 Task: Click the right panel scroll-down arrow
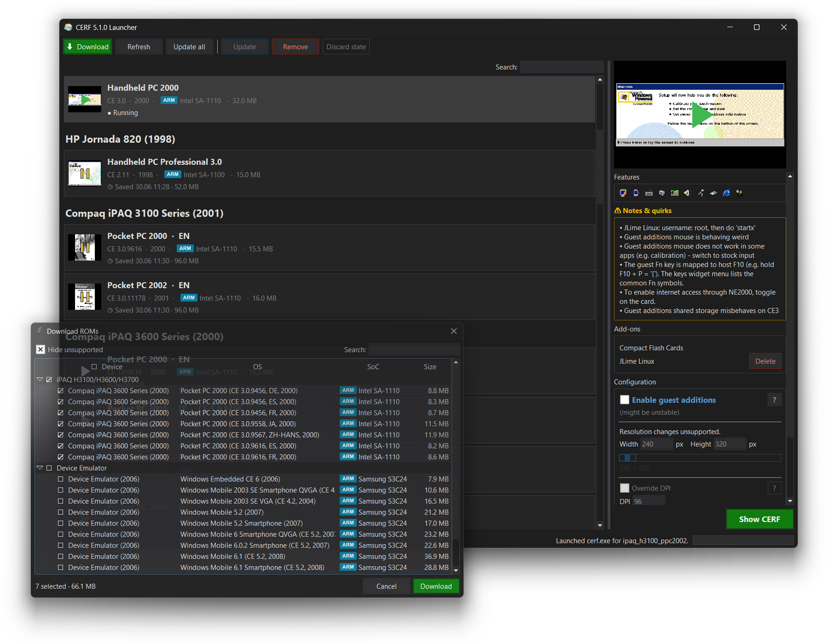tap(790, 501)
